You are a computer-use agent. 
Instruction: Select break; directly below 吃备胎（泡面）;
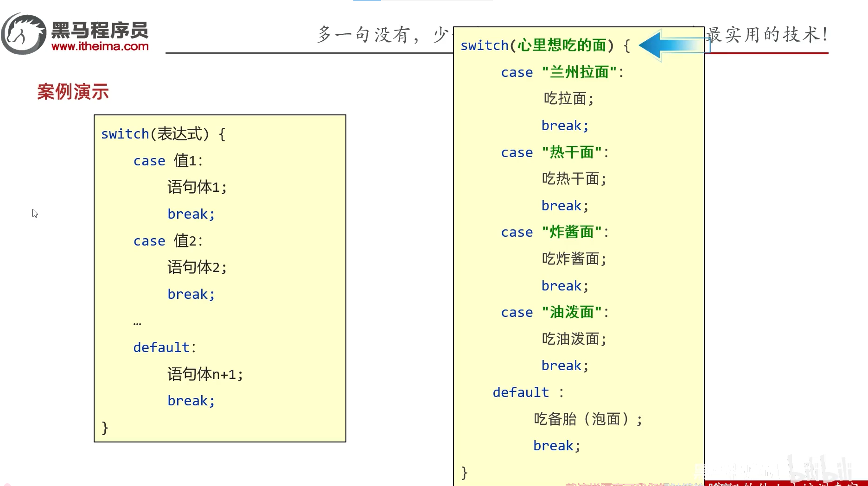point(557,446)
